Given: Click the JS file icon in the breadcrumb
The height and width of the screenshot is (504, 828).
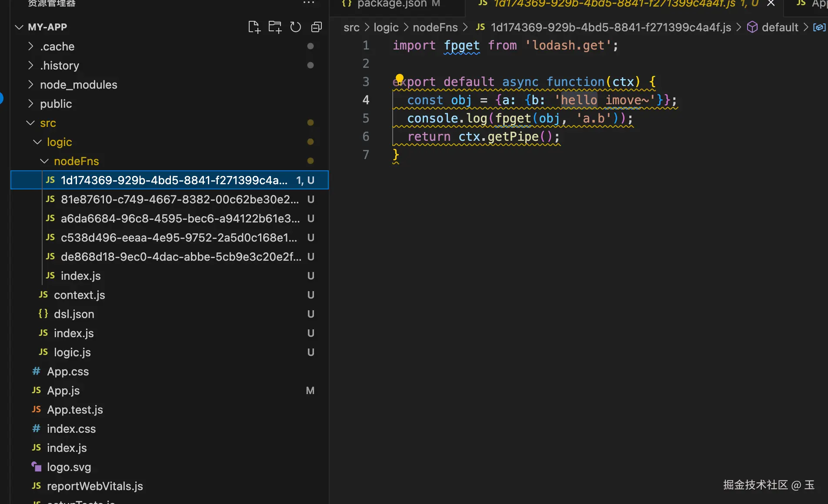Looking at the screenshot, I should coord(481,27).
